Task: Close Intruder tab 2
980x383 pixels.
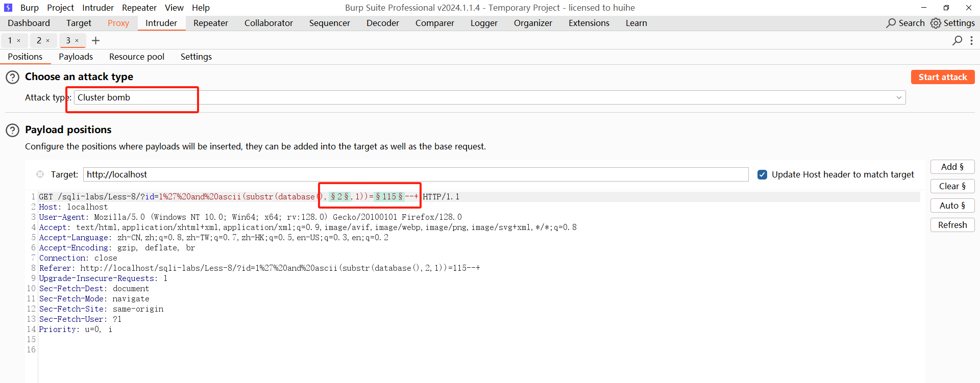Action: (x=48, y=41)
